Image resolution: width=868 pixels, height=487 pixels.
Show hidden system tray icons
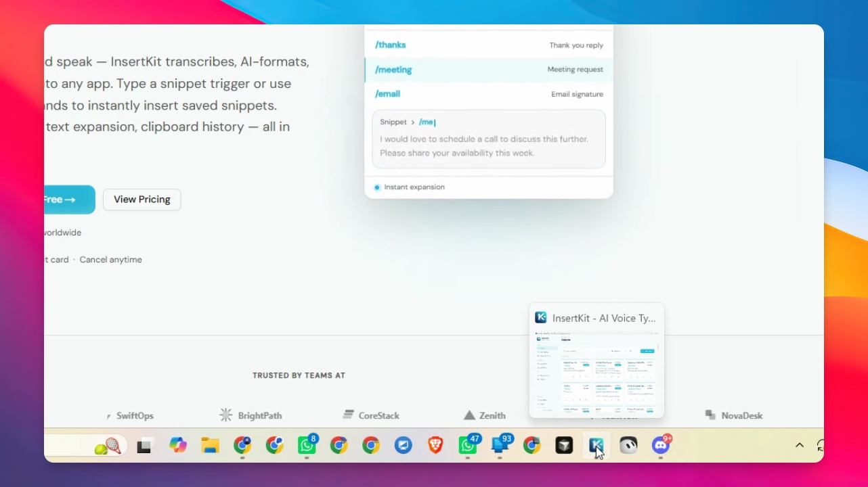(800, 445)
